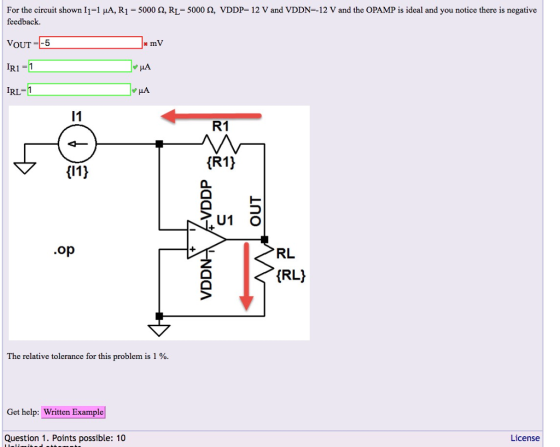Image resolution: width=560 pixels, height=447 pixels.
Task: Click the 'VDDN' supply label
Action: click(206, 280)
